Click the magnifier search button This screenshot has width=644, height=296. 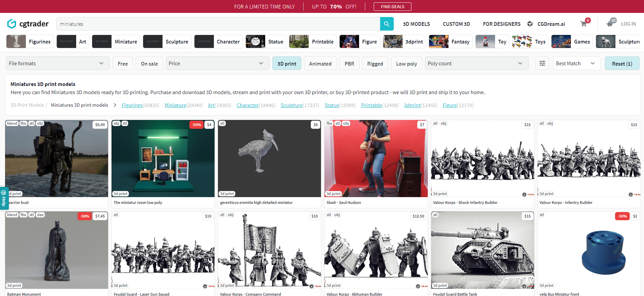pyautogui.click(x=387, y=24)
